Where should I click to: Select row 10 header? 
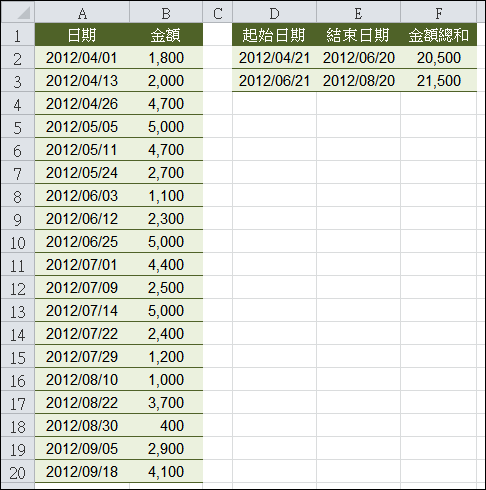(18, 242)
